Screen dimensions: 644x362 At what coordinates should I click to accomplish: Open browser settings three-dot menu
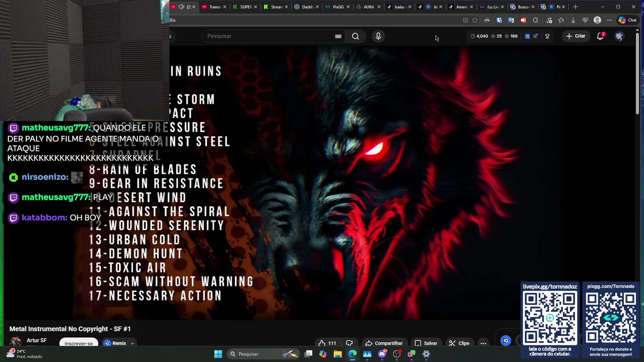pos(609,20)
